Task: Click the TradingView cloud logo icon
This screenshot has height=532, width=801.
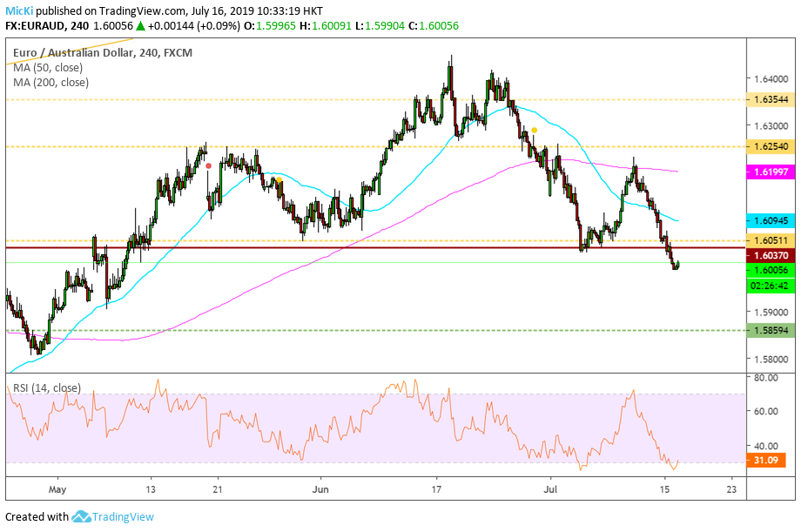Action: point(81,516)
